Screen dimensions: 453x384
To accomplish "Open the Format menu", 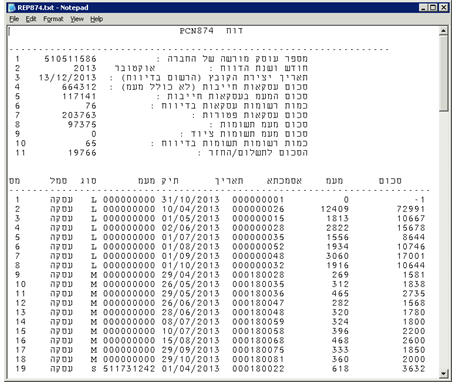I will pyautogui.click(x=53, y=19).
